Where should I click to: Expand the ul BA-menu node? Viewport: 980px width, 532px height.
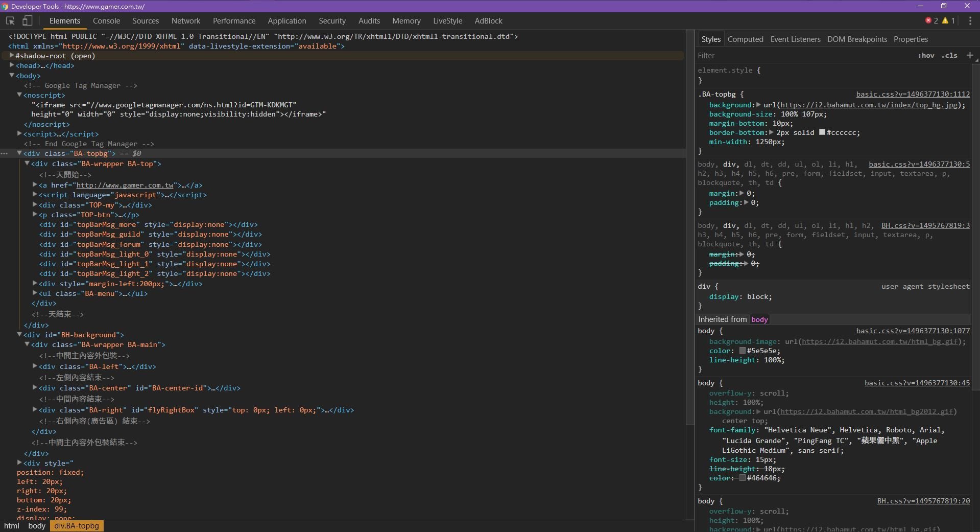(35, 293)
